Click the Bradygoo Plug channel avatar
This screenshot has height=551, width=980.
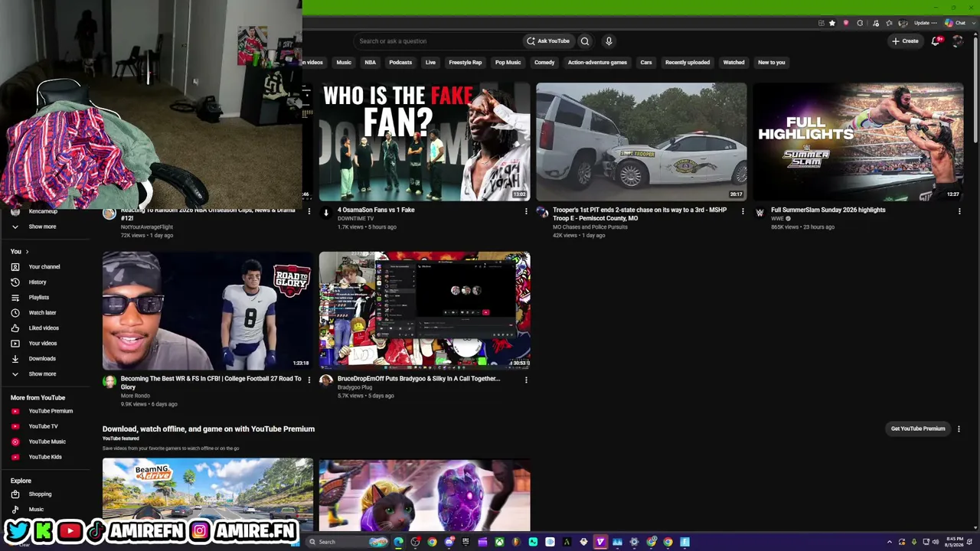(326, 380)
